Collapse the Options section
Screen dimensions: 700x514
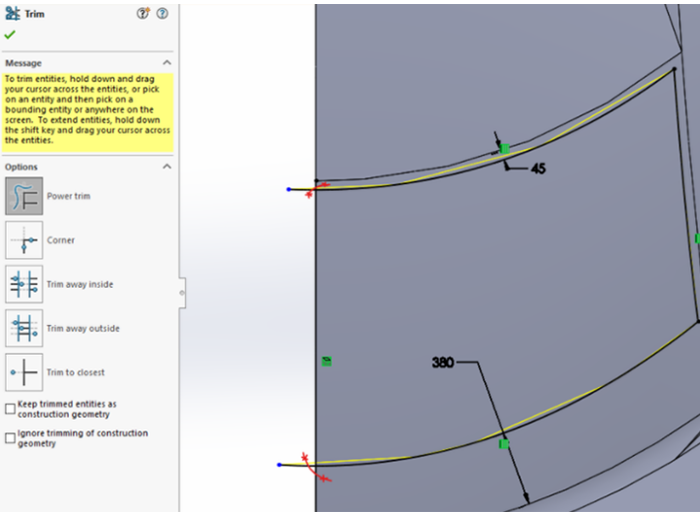point(167,167)
